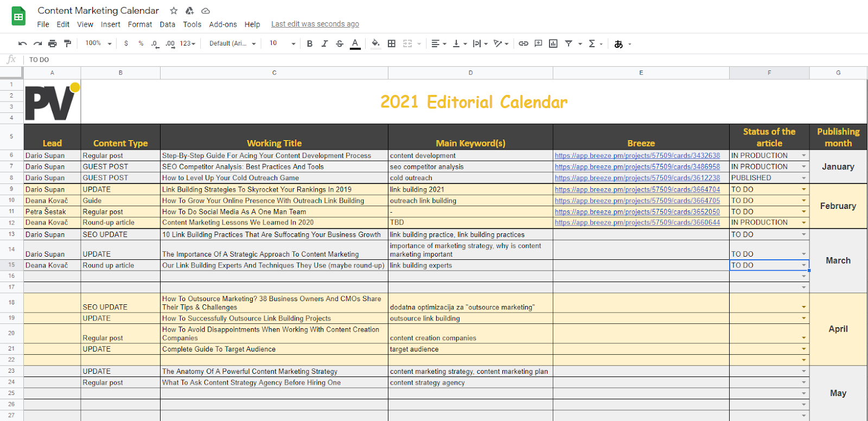Viewport: 868px width, 421px height.
Task: Open the Insert menu
Action: (x=110, y=24)
